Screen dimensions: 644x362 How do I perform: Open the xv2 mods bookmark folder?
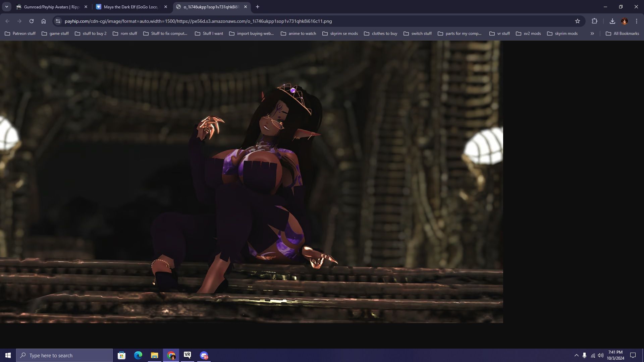[528, 34]
